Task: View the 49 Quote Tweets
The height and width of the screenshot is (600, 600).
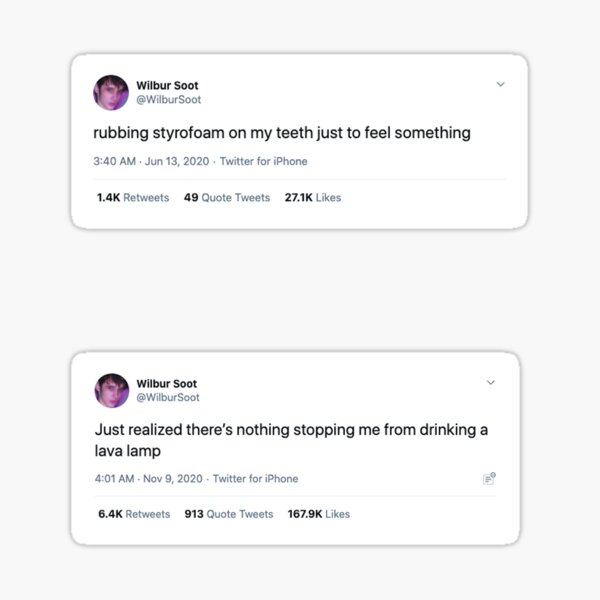Action: (x=227, y=197)
